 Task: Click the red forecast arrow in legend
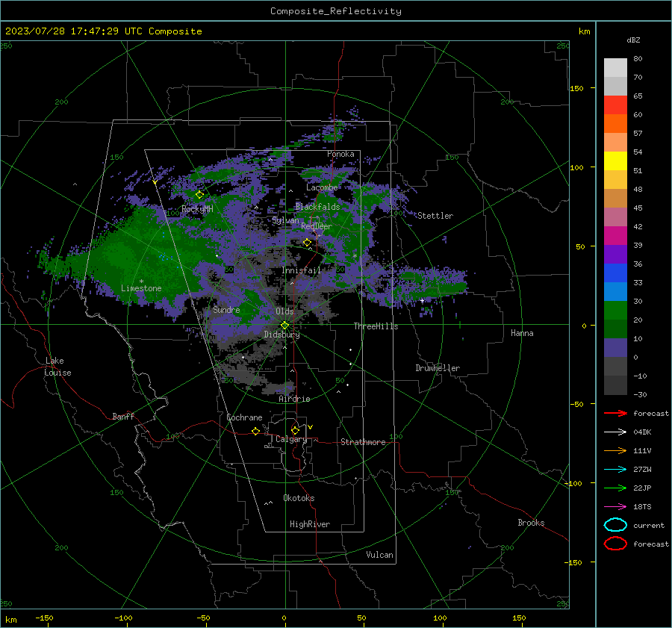[615, 413]
